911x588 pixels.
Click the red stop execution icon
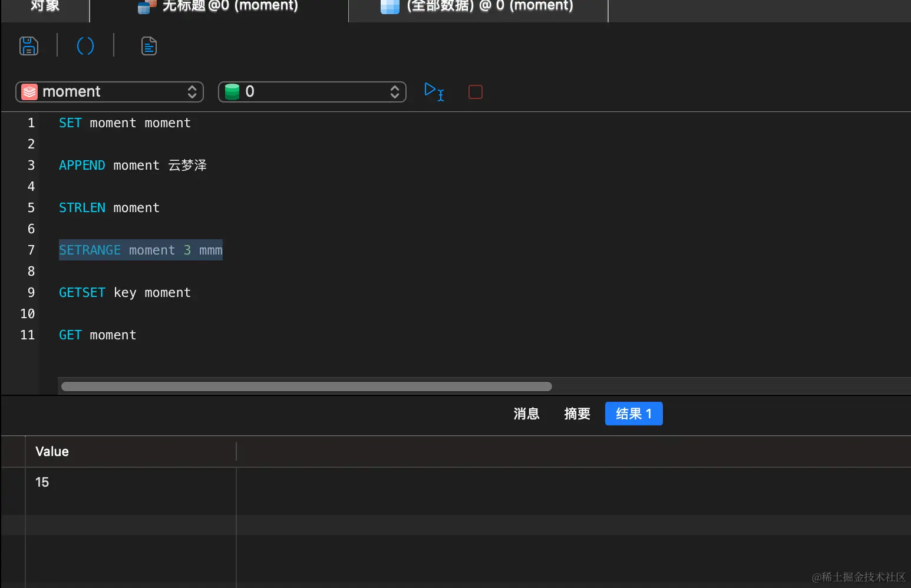476,92
